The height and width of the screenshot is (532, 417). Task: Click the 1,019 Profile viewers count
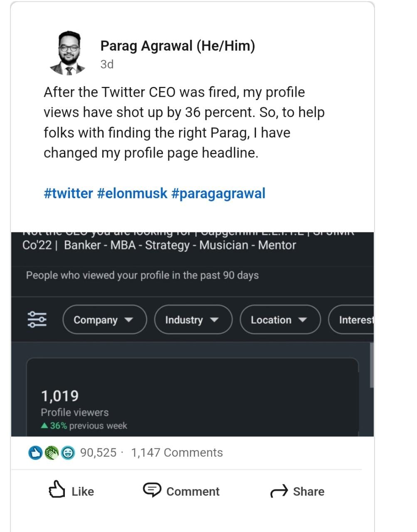tap(61, 396)
